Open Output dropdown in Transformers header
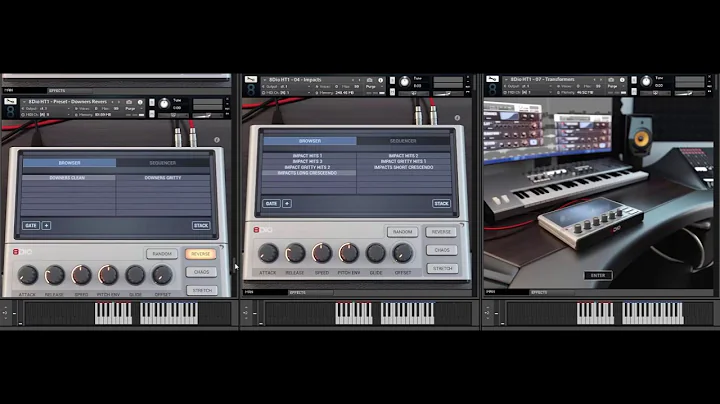The width and height of the screenshot is (720, 404). click(x=528, y=86)
